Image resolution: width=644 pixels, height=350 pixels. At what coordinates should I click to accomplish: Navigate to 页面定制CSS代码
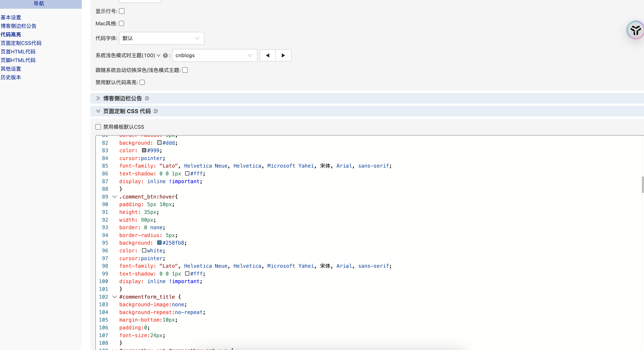click(x=21, y=43)
